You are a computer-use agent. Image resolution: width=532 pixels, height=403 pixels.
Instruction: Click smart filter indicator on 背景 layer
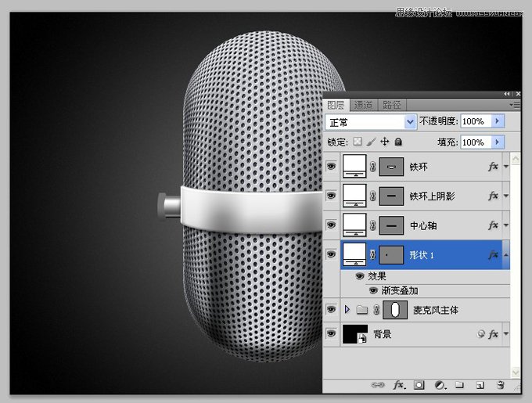481,334
